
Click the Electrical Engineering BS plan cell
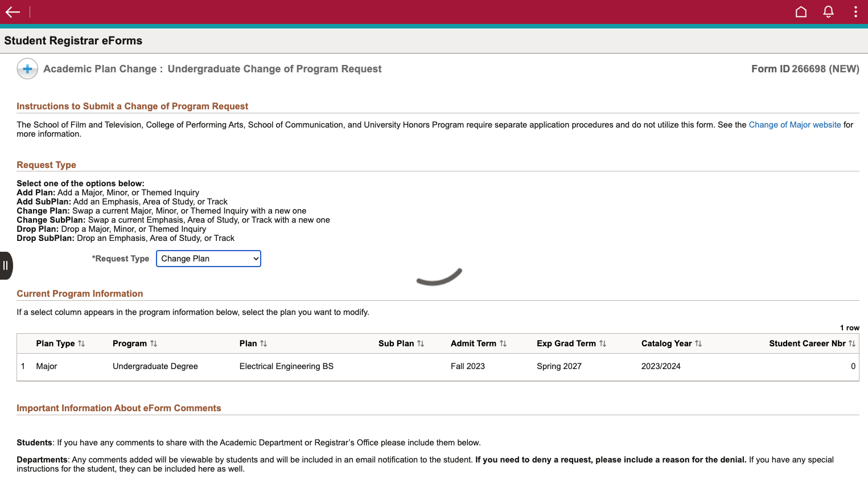(286, 366)
